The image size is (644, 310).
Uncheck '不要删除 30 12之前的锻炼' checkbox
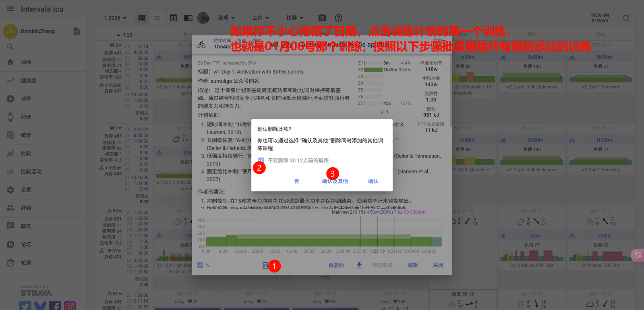(261, 160)
